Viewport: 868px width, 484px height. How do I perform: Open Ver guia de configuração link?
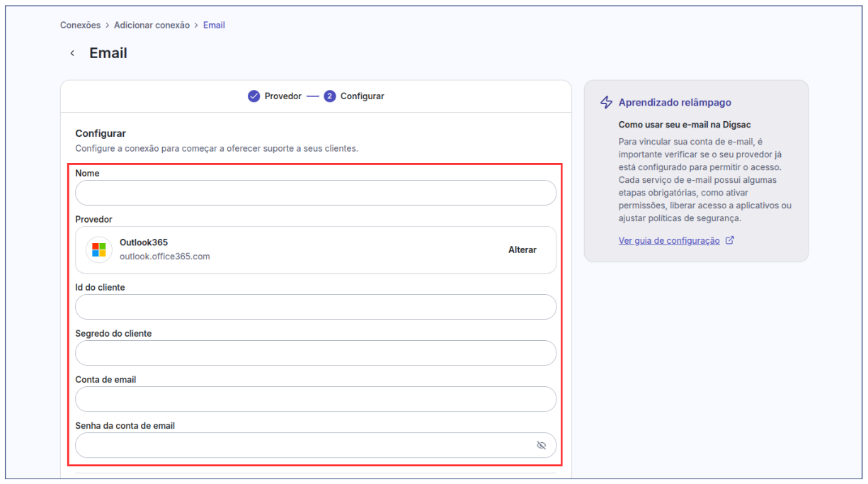click(669, 241)
